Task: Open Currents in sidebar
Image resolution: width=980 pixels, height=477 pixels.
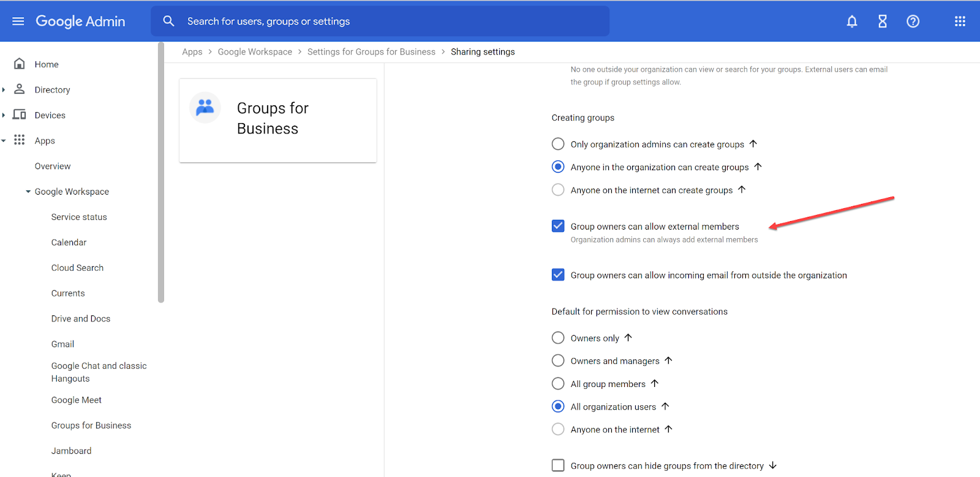Action: click(68, 293)
